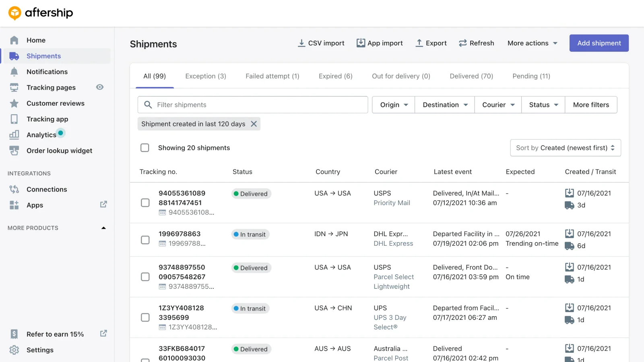
Task: Click created-date icon for shipment 94055361089
Action: [570, 193]
